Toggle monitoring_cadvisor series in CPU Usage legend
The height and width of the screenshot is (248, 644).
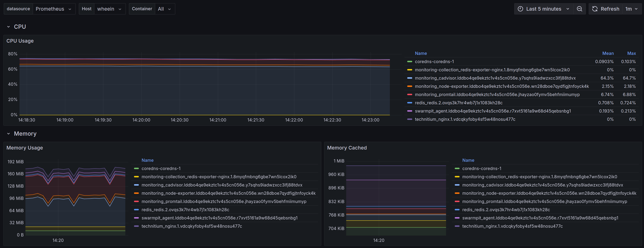click(x=495, y=78)
